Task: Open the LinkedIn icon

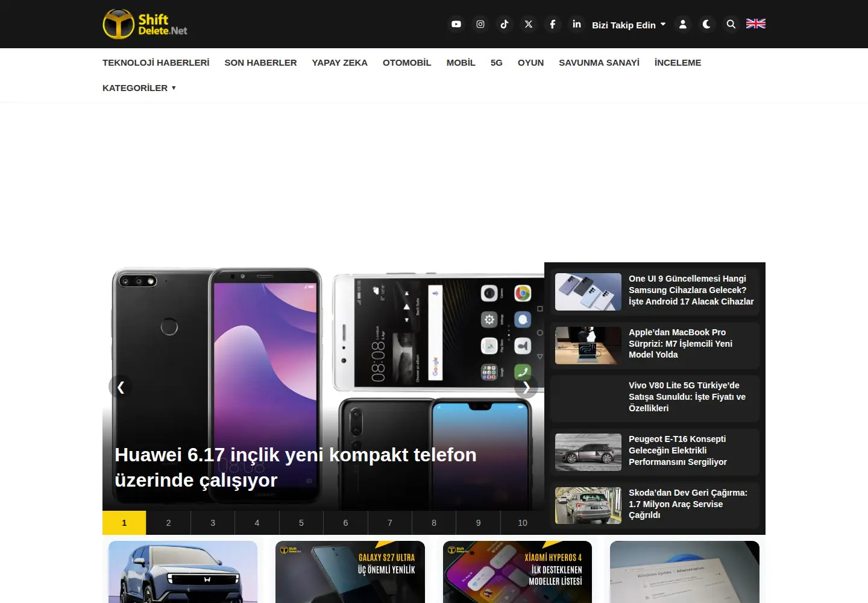Action: (577, 24)
